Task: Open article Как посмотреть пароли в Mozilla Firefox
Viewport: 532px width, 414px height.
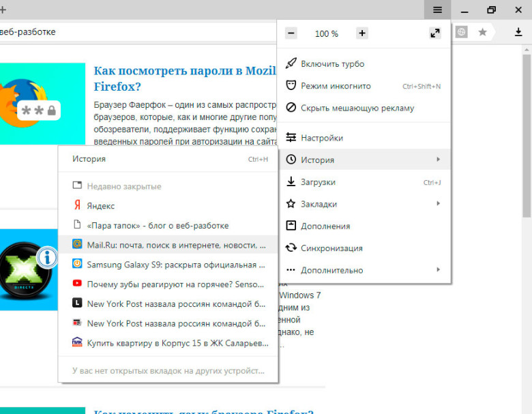Action: [x=186, y=78]
